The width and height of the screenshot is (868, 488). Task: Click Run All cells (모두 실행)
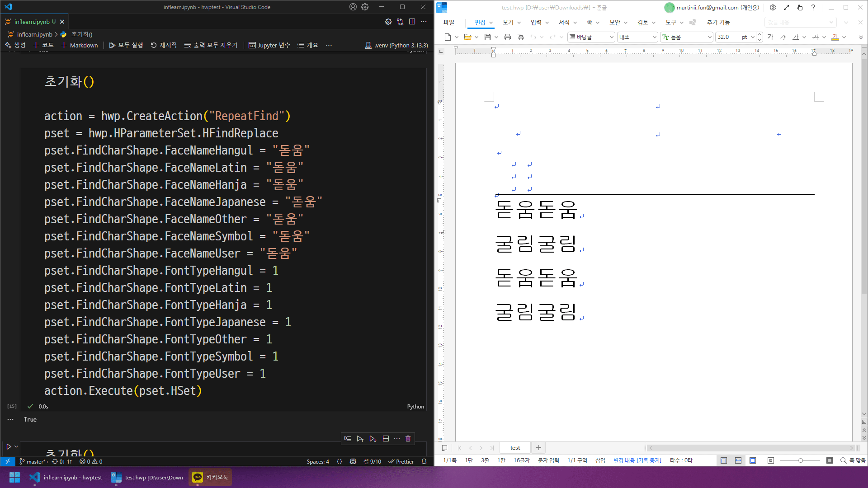tap(126, 45)
